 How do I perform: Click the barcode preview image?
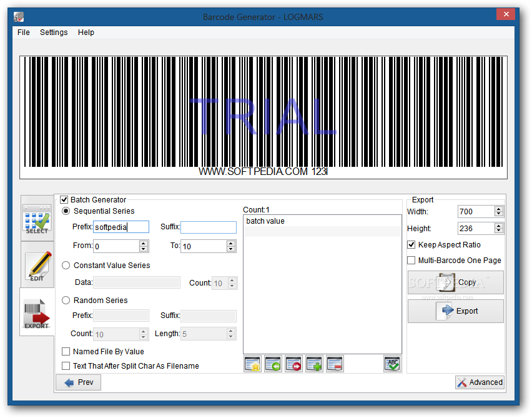pos(264,117)
